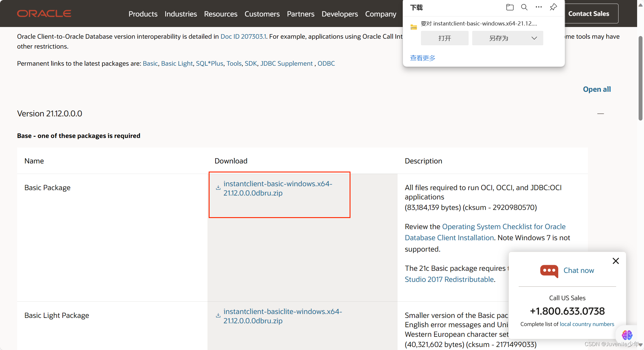The width and height of the screenshot is (644, 350).
Task: Click the Oracle logo
Action: tap(44, 13)
